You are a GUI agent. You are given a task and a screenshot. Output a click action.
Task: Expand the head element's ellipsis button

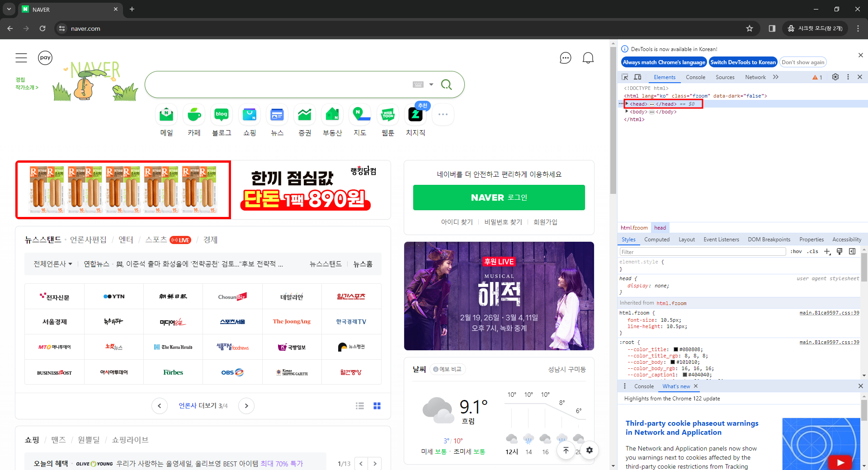click(652, 104)
